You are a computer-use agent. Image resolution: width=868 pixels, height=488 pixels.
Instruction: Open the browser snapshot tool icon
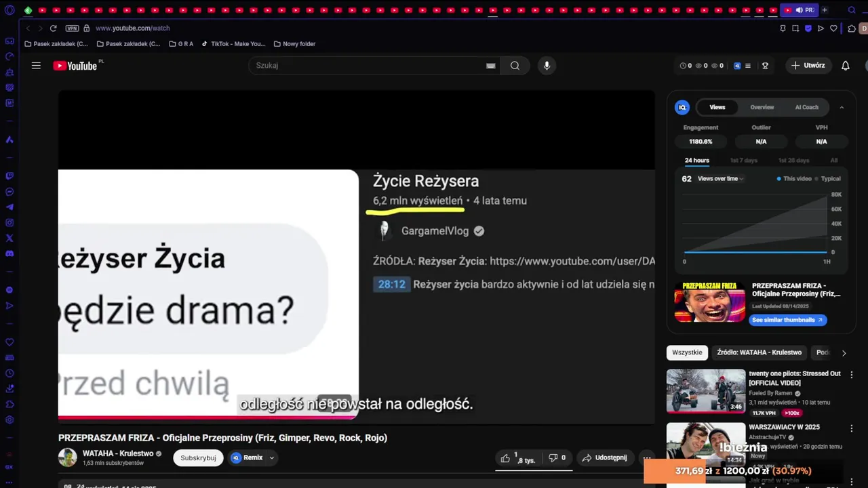pyautogui.click(x=795, y=28)
